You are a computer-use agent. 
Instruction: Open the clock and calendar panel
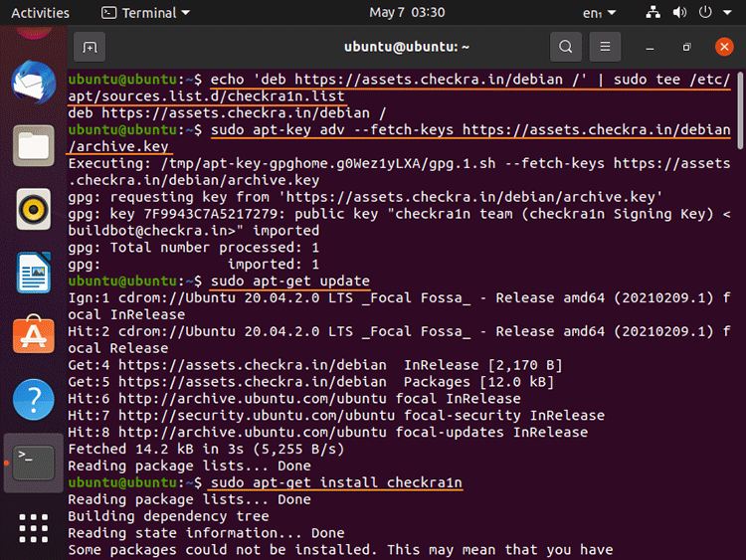(407, 12)
